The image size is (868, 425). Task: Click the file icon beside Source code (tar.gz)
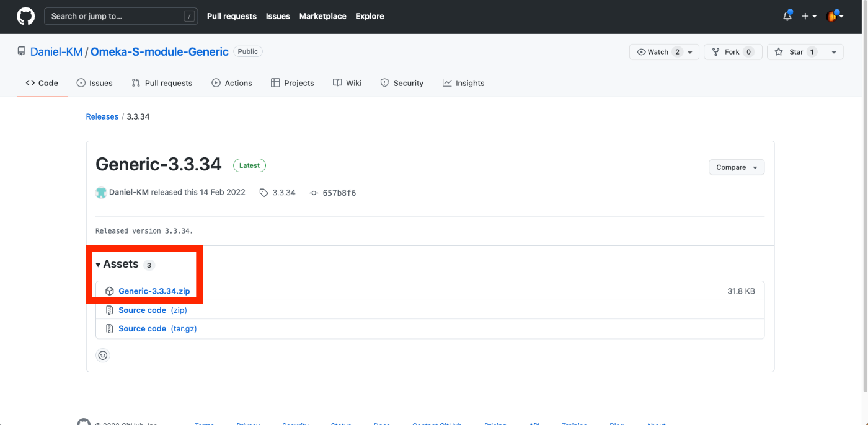(x=110, y=328)
